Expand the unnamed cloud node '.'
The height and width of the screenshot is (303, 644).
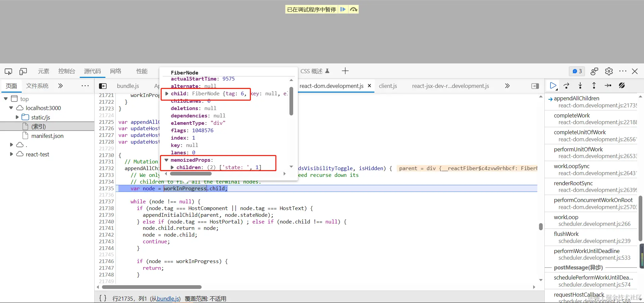pos(11,145)
